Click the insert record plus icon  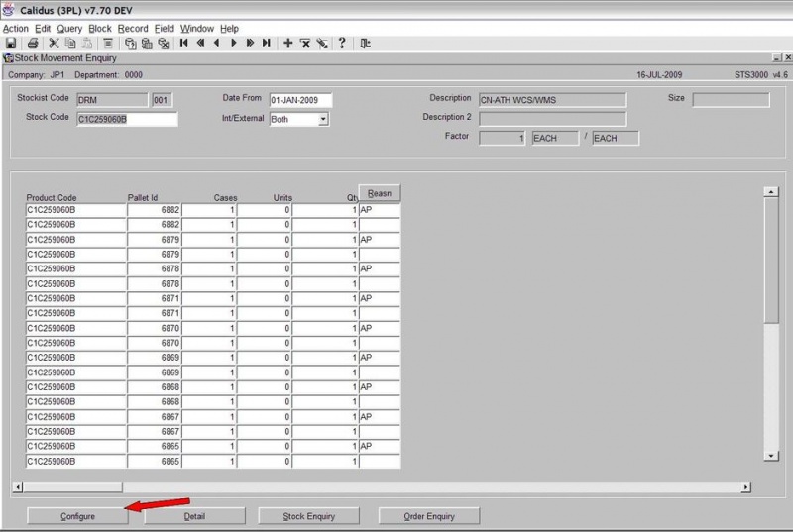(287, 43)
